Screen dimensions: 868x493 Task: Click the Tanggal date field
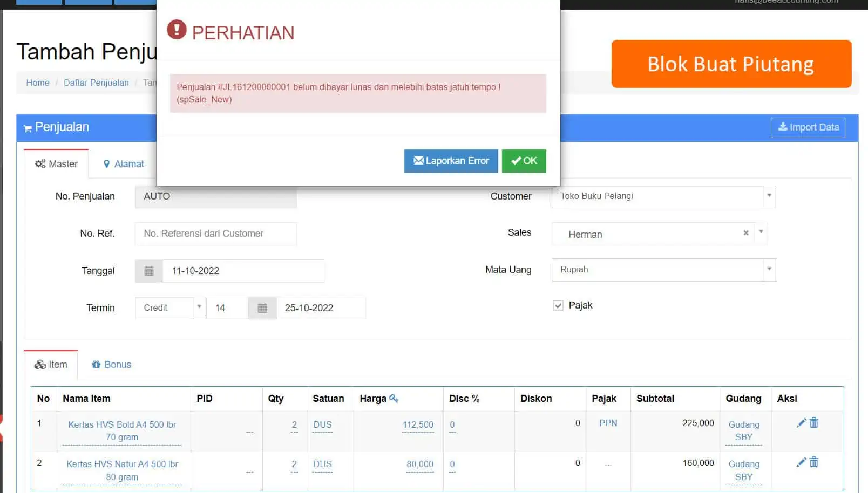coord(243,271)
